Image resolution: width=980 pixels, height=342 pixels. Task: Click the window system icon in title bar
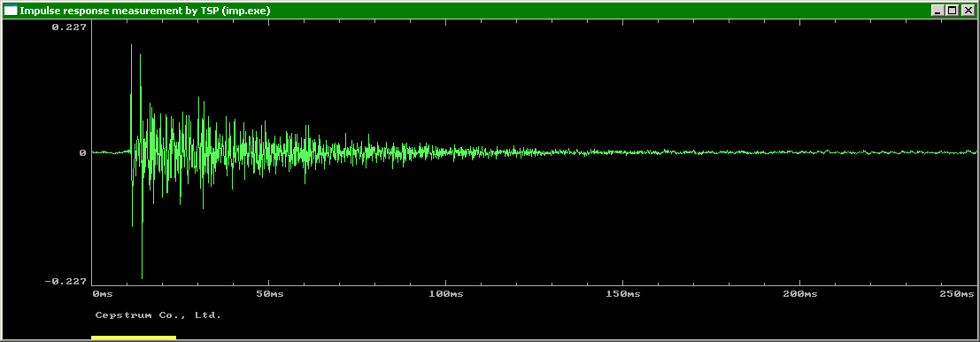(11, 10)
